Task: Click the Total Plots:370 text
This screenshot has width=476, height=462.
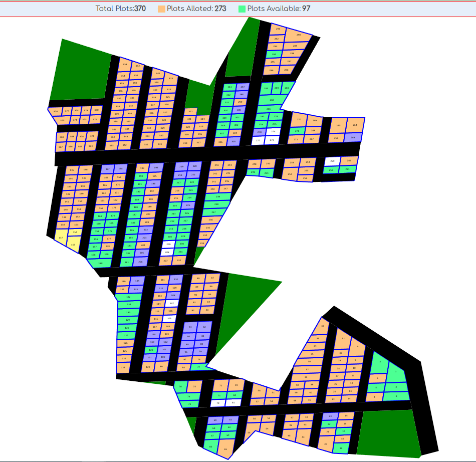Action: tap(121, 9)
